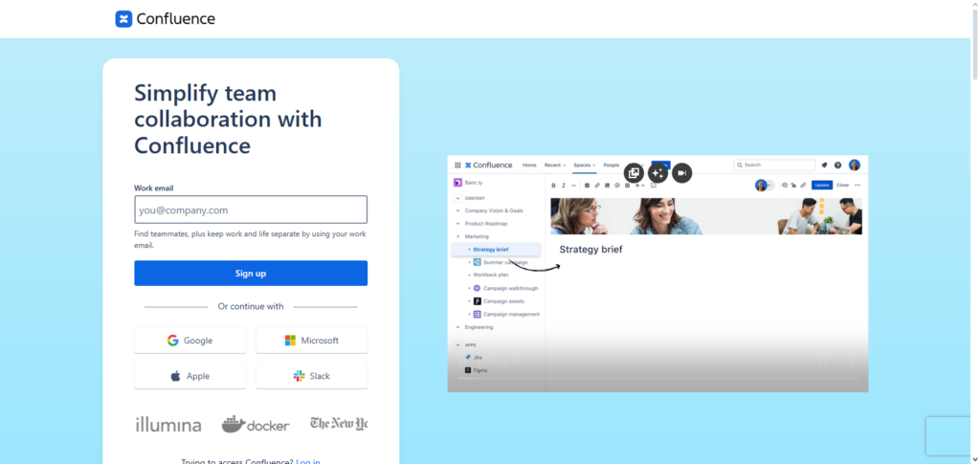Screen dimensions: 980x464
Task: Continue with Google
Action: 190,341
